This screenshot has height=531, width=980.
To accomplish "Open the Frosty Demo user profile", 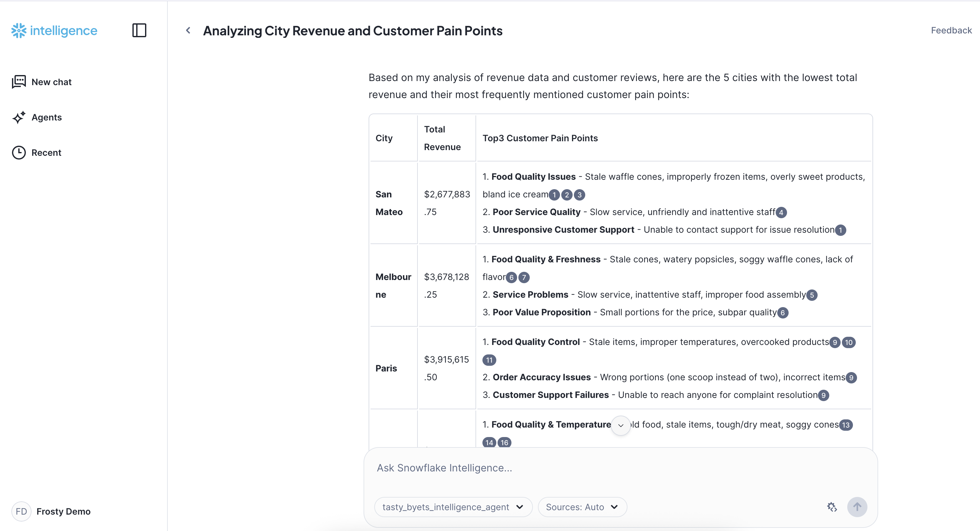I will click(63, 511).
